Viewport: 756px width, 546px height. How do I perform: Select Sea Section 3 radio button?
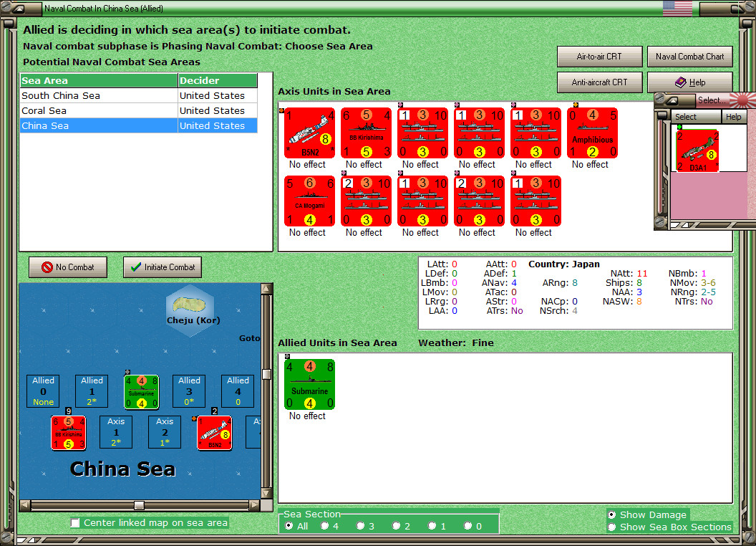point(360,526)
